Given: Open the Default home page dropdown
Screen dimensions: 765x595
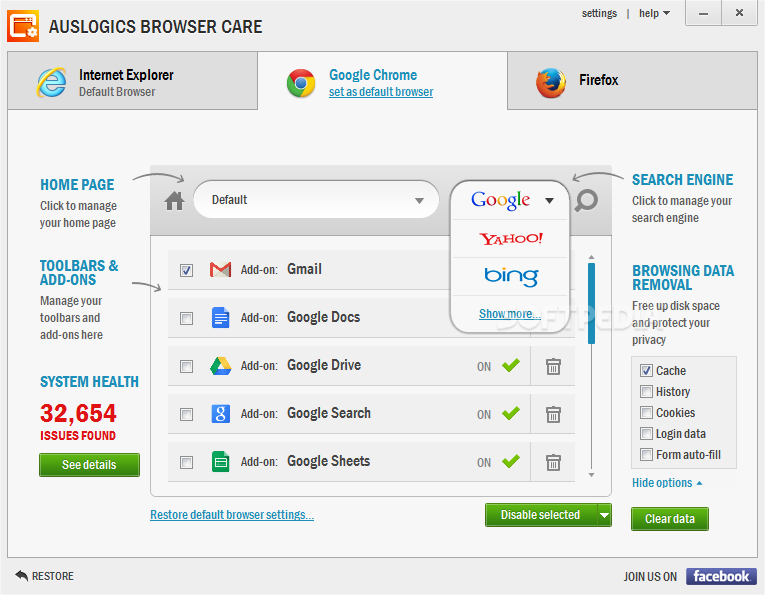Looking at the screenshot, I should click(316, 200).
